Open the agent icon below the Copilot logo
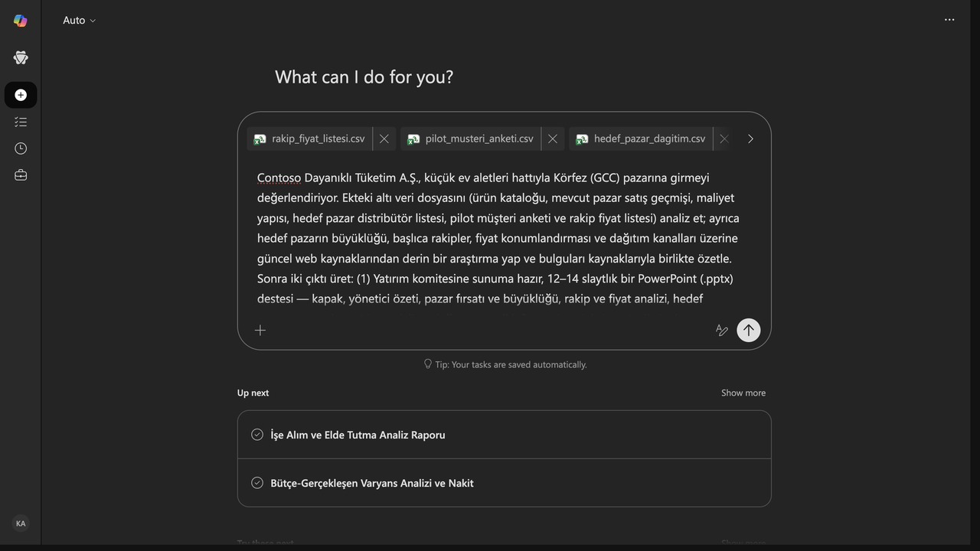Viewport: 980px width, 551px height. pyautogui.click(x=21, y=57)
